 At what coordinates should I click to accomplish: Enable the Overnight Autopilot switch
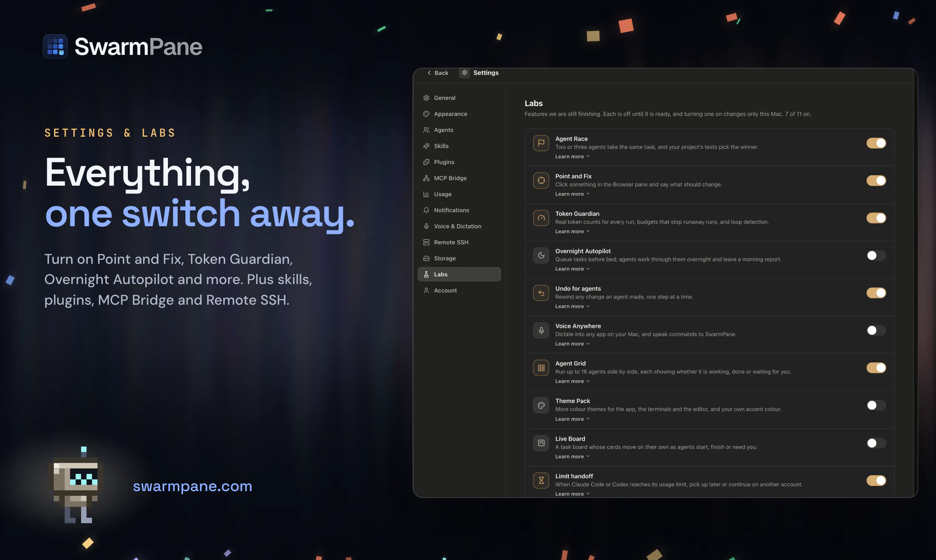[x=876, y=255]
